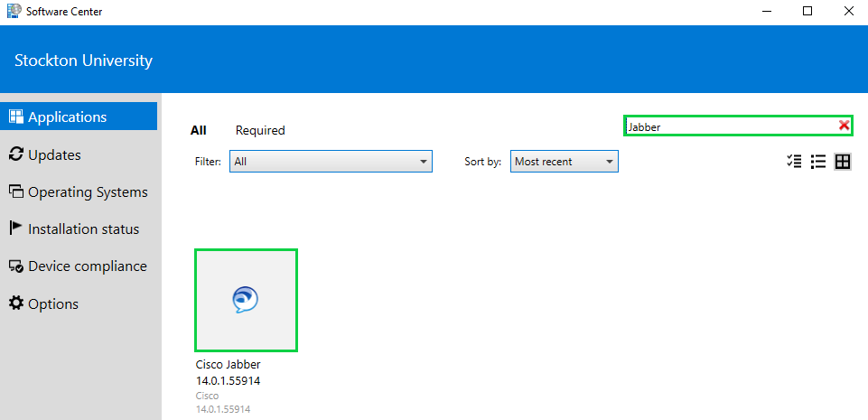Switch to tile grid view
This screenshot has width=868, height=420.
[843, 162]
